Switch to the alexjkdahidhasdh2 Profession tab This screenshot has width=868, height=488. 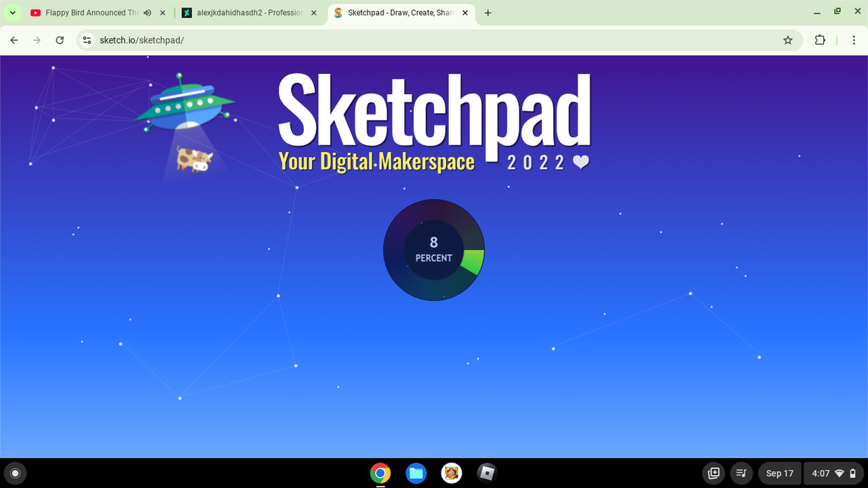click(249, 13)
